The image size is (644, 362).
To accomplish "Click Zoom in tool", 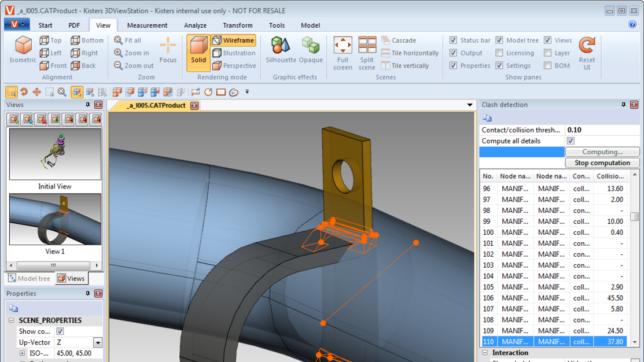I will coord(131,53).
